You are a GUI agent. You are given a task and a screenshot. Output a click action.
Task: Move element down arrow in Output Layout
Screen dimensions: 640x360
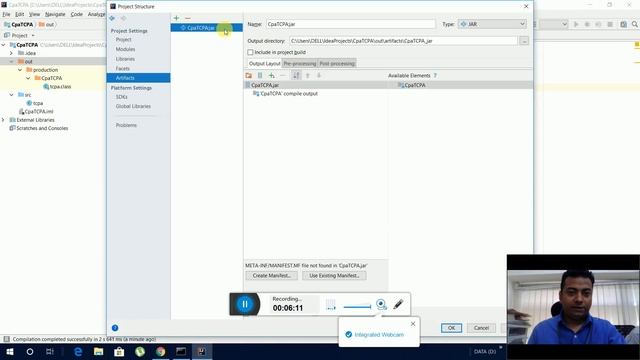click(x=319, y=76)
